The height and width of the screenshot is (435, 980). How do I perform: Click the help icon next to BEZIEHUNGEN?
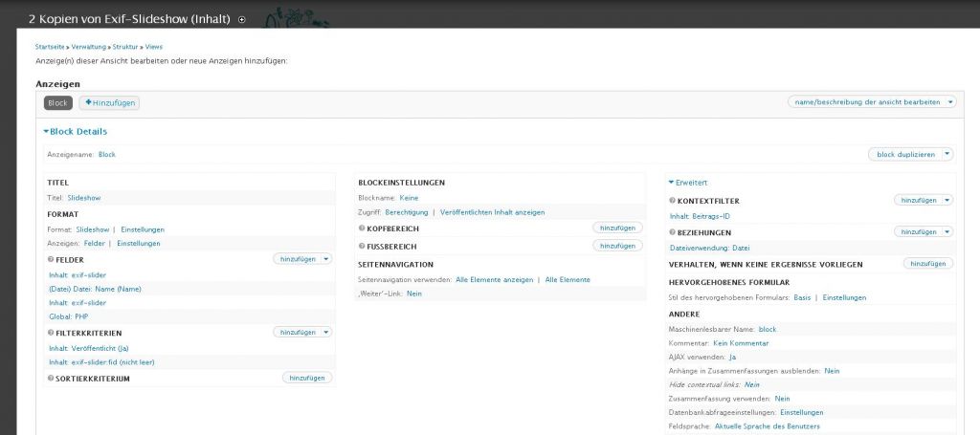(673, 232)
